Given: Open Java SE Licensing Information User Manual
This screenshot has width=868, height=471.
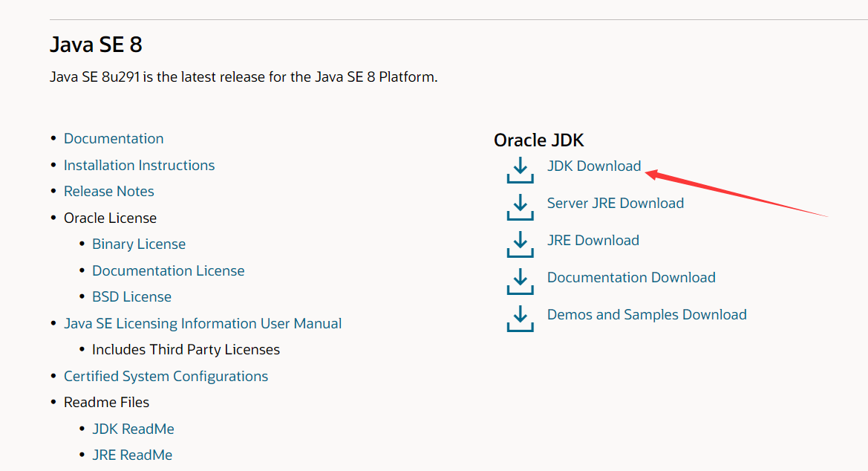Looking at the screenshot, I should click(203, 324).
